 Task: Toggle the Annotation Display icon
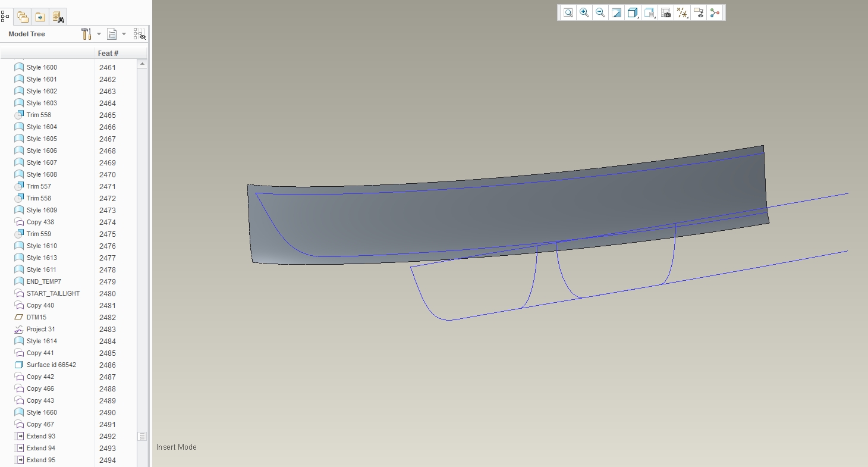[699, 13]
